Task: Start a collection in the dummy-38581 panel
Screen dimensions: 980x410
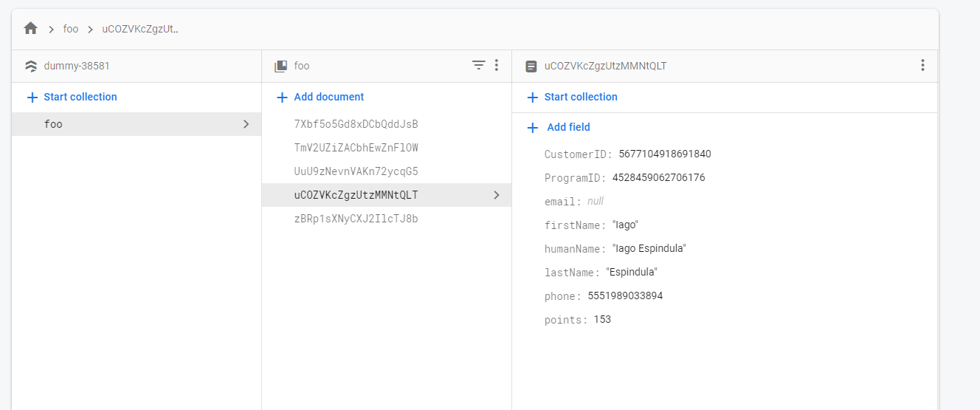Action: pyautogui.click(x=72, y=97)
